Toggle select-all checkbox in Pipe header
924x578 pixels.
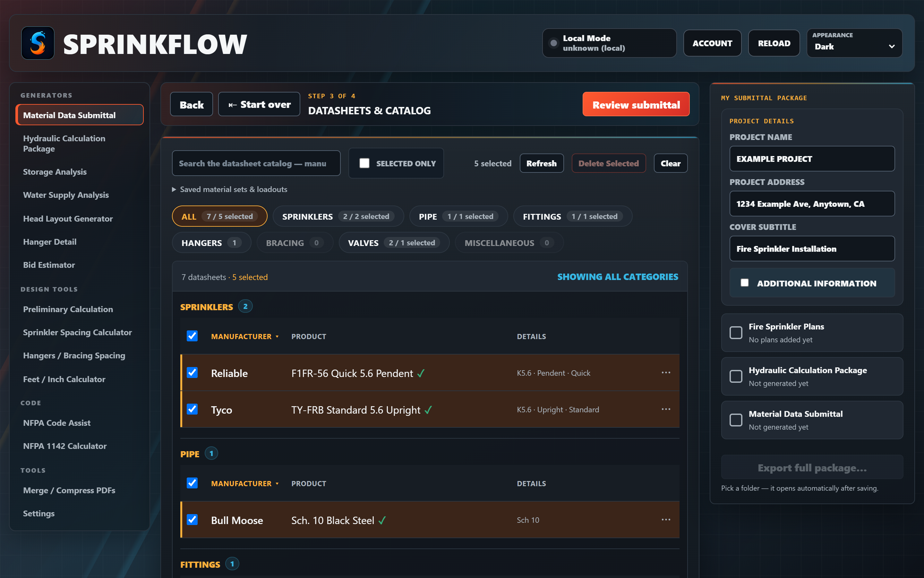192,483
